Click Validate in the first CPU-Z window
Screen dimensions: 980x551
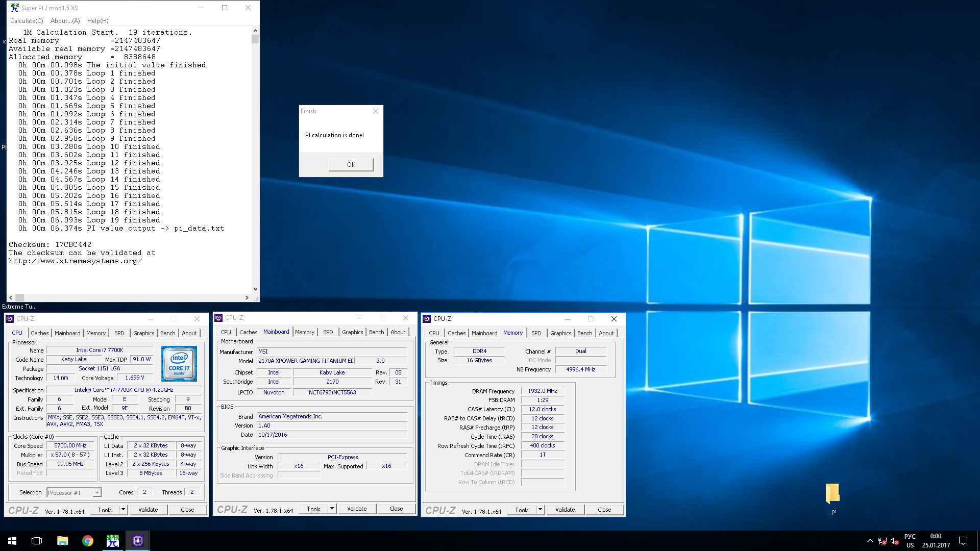(148, 510)
